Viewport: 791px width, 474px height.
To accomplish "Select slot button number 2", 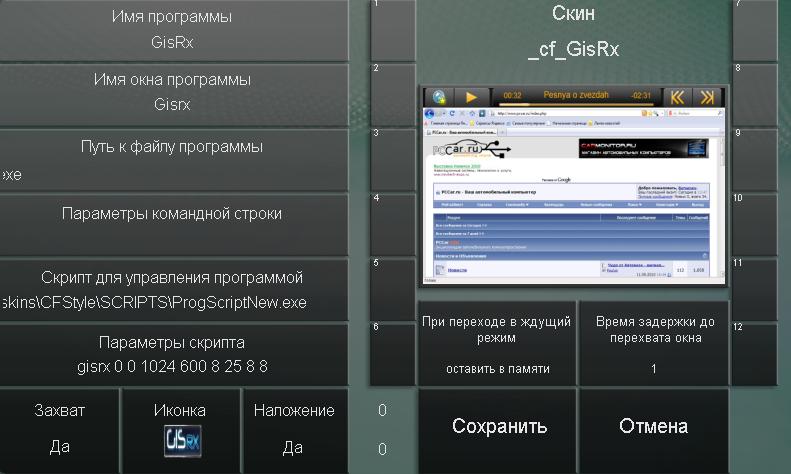I will [393, 94].
